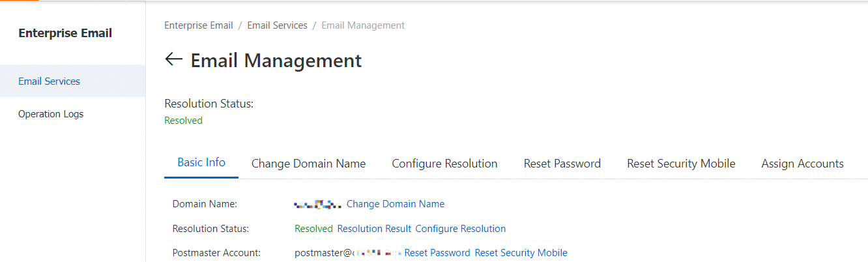Switch to the Basic Info tab
The image size is (868, 262).
click(x=201, y=163)
